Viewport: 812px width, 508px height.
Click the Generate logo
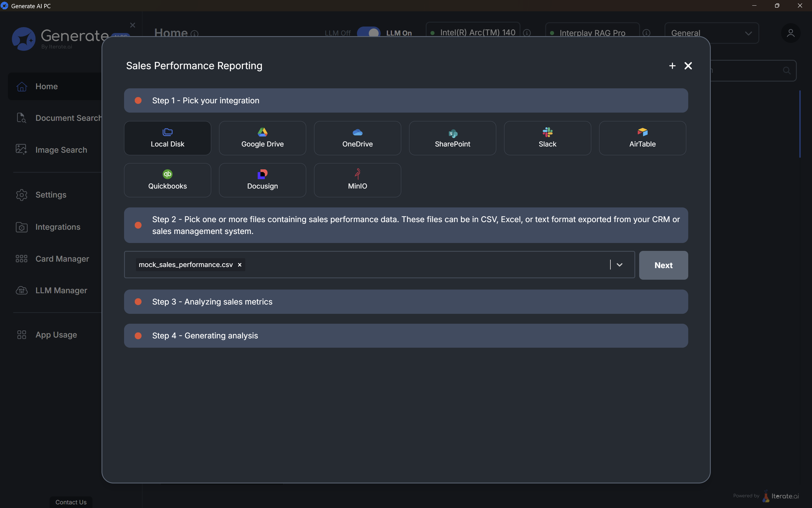[x=60, y=39]
